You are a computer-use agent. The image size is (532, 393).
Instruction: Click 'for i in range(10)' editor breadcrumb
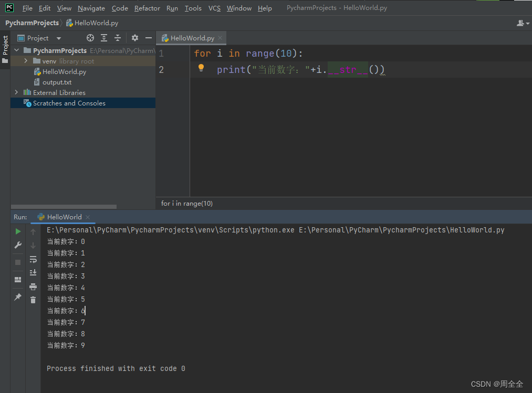[x=186, y=203]
